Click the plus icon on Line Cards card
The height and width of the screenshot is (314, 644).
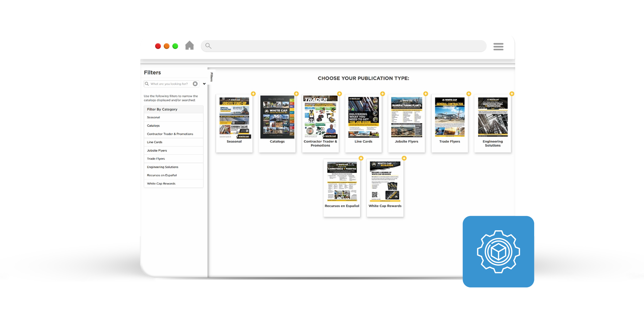click(x=382, y=94)
